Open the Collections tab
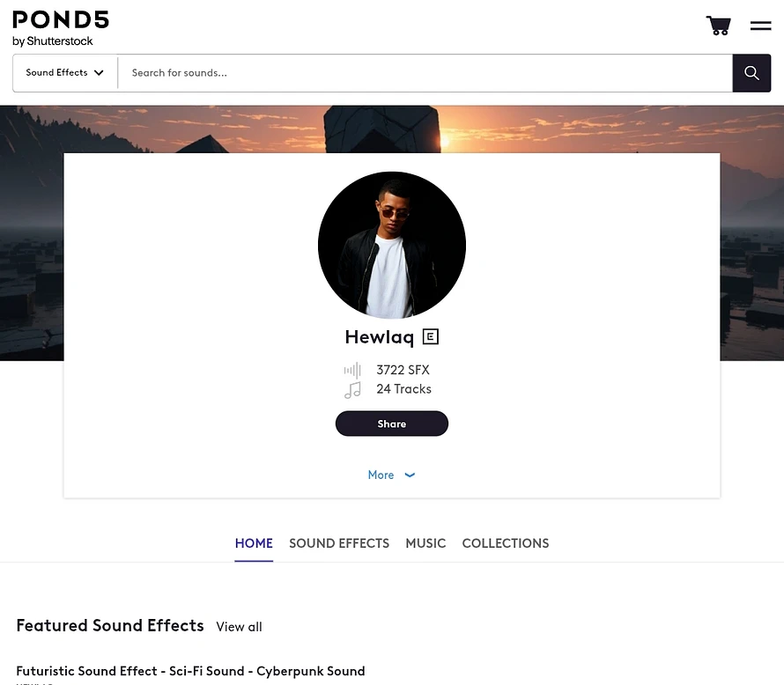784x685 pixels. 506,543
